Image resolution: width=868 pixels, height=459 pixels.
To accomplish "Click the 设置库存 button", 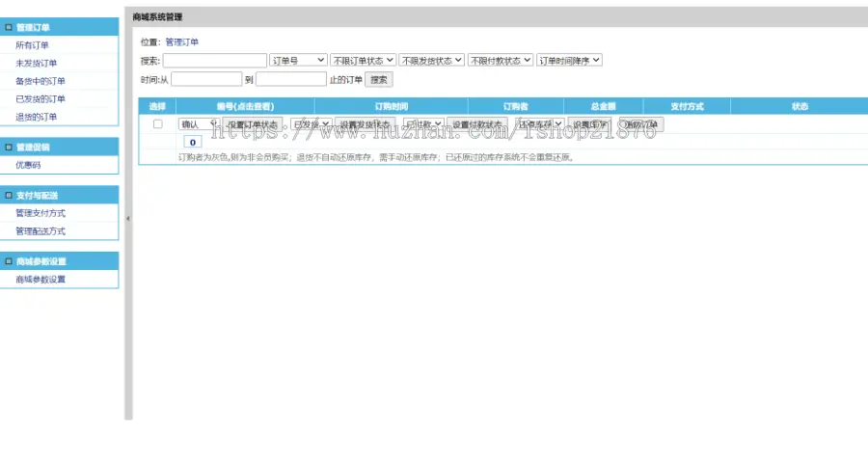I will [x=589, y=124].
